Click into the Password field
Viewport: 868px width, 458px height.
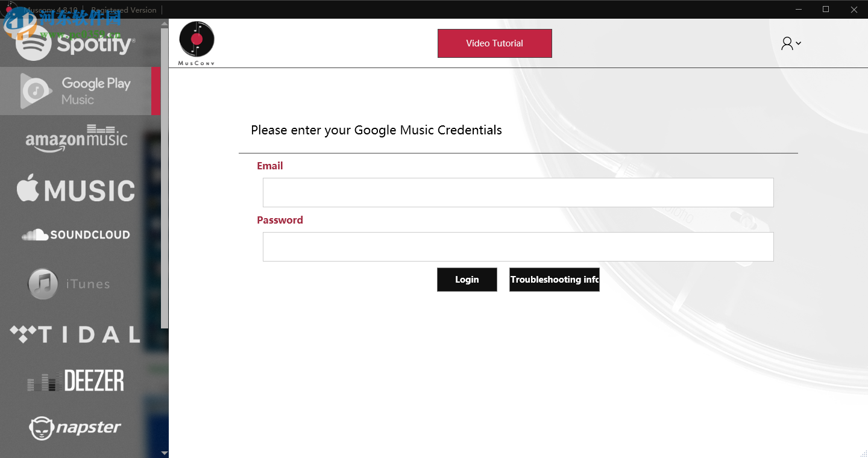click(518, 247)
